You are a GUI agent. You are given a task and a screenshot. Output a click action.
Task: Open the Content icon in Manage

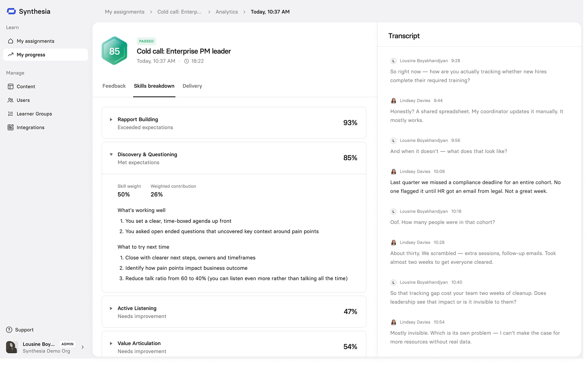[x=11, y=86]
